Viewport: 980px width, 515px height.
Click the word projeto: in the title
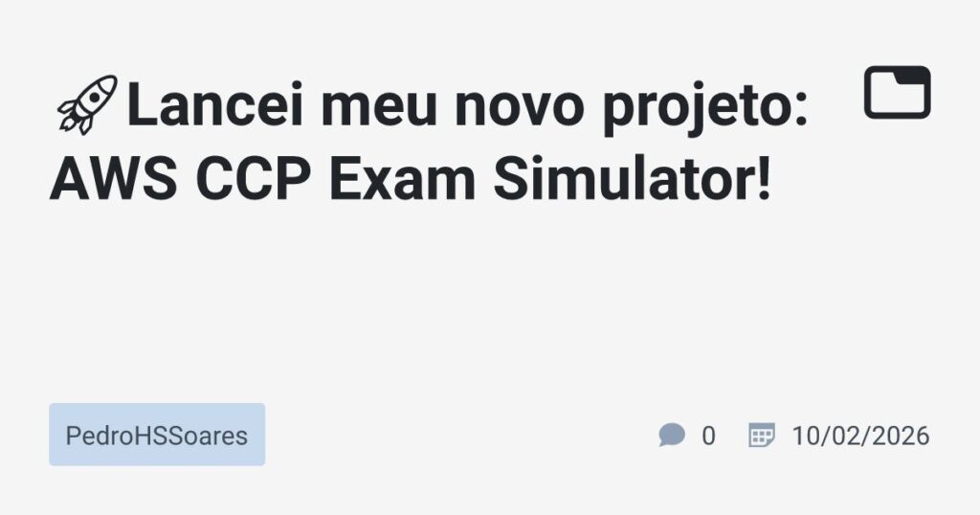(x=705, y=107)
